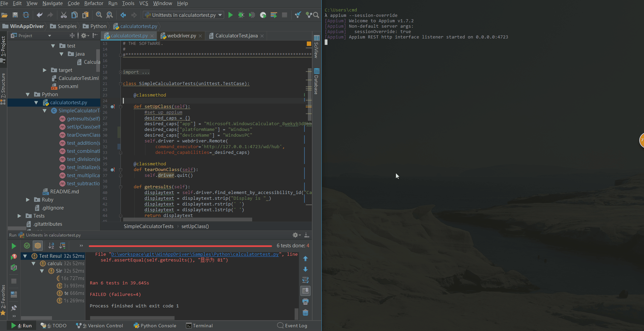The image size is (644, 331).
Task: Toggle scroll to end of console
Action: (x=305, y=291)
